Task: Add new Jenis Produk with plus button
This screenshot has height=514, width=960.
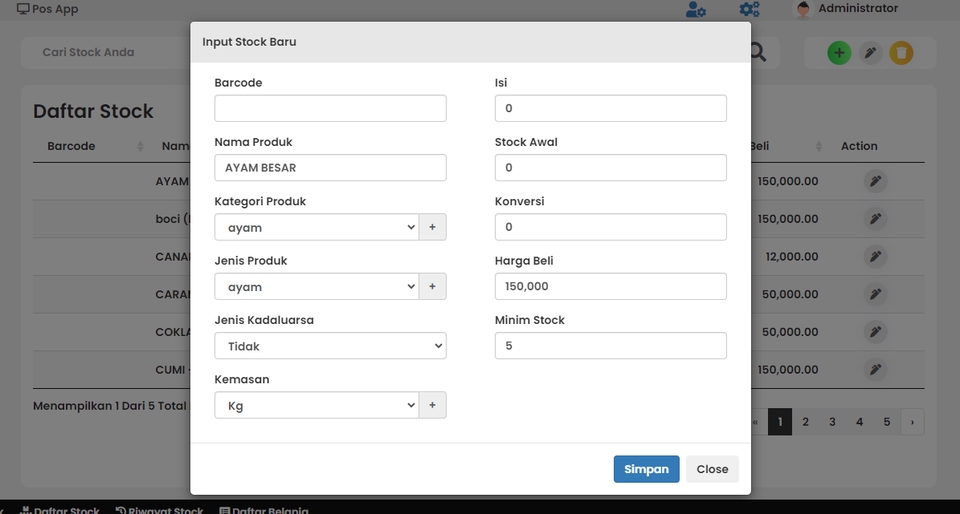Action: click(432, 286)
